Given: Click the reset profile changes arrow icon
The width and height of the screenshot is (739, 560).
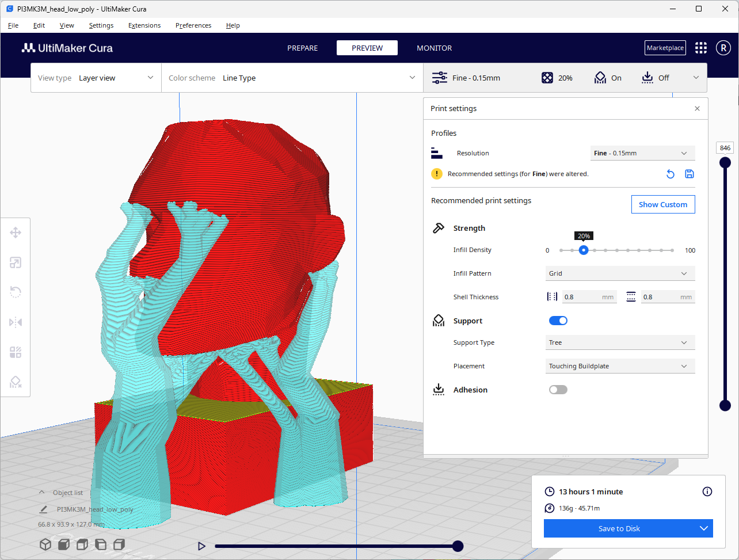Looking at the screenshot, I should [x=670, y=174].
